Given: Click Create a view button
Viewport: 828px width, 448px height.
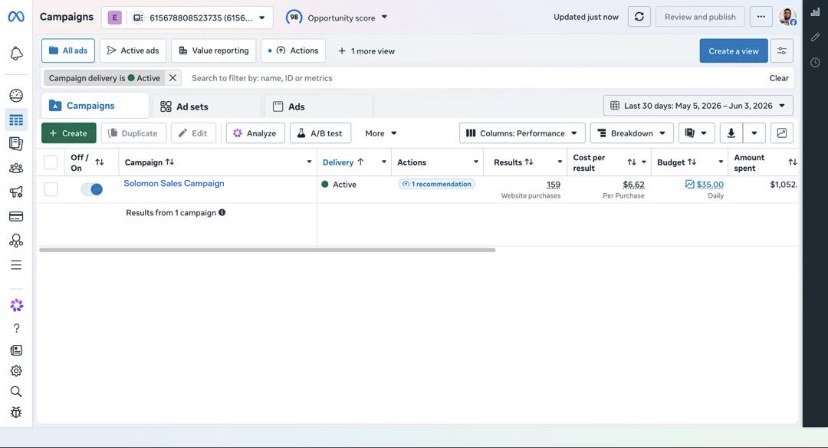Looking at the screenshot, I should 733,51.
